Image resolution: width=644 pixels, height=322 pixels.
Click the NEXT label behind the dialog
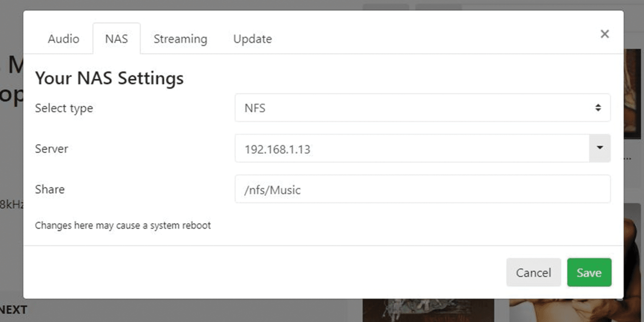[x=13, y=310]
